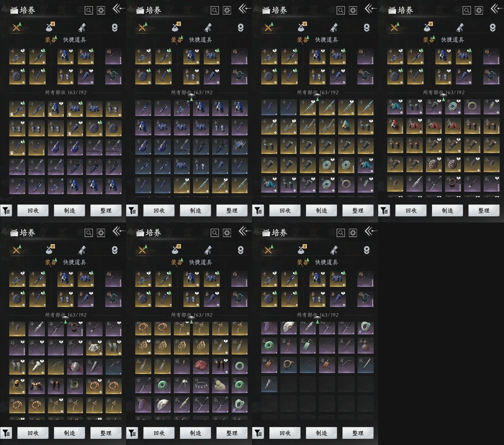Open the filter menu in the top-left panel
Image resolution: width=504 pixels, height=445 pixels.
click(x=6, y=211)
